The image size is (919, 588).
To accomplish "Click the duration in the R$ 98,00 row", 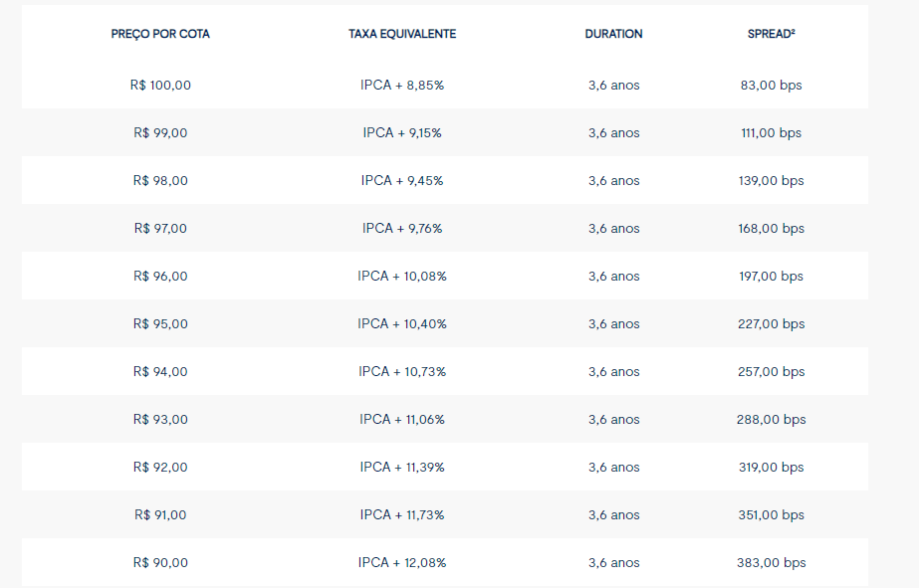I will coord(613,180).
